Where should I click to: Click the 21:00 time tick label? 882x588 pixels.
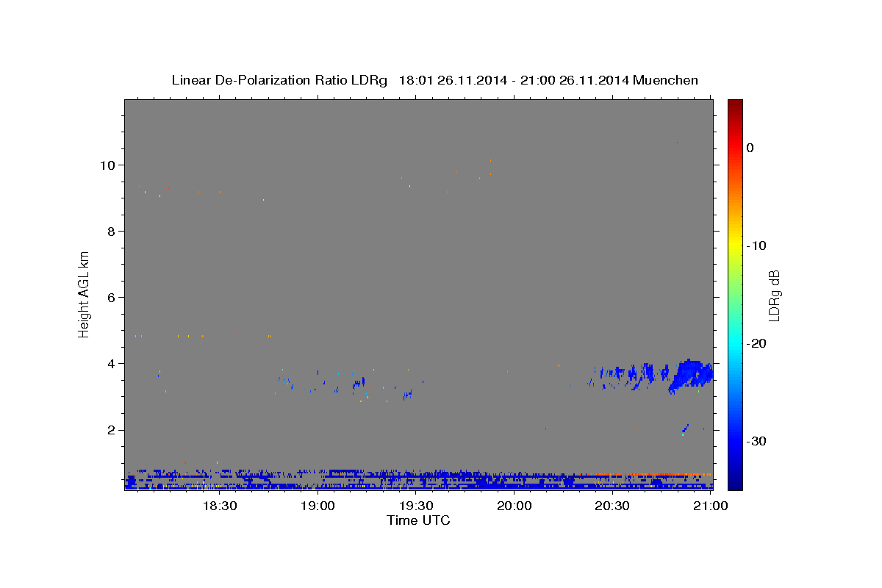(711, 506)
